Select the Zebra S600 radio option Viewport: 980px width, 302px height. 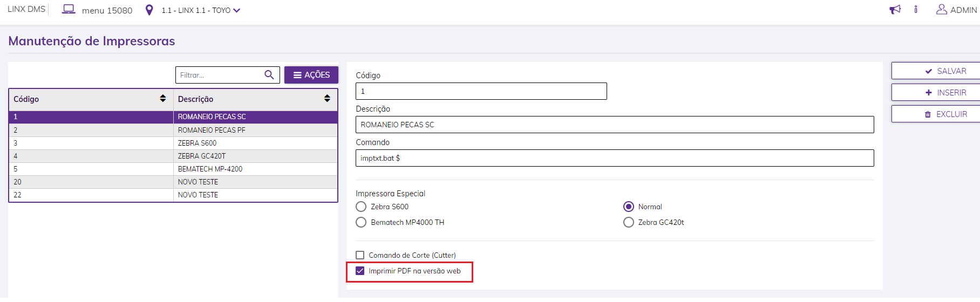point(361,207)
